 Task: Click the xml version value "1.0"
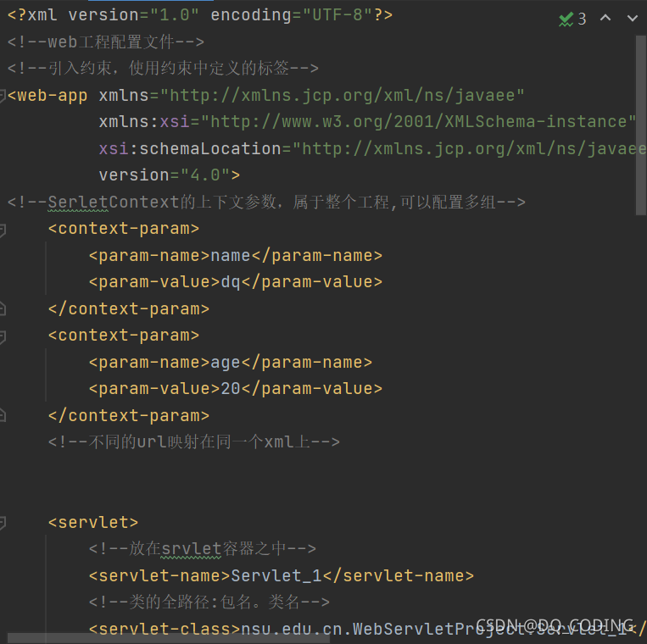[x=175, y=15]
